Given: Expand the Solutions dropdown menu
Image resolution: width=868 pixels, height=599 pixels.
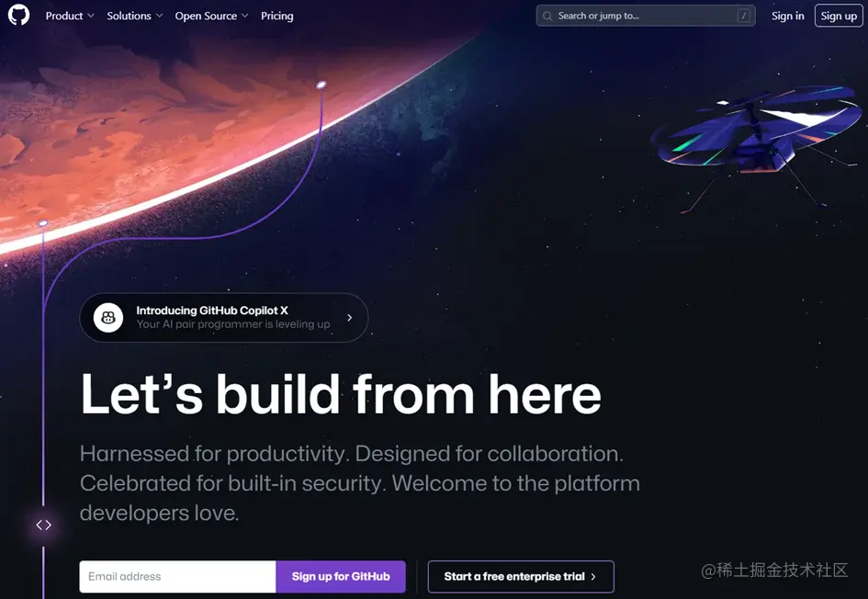Looking at the screenshot, I should (135, 16).
